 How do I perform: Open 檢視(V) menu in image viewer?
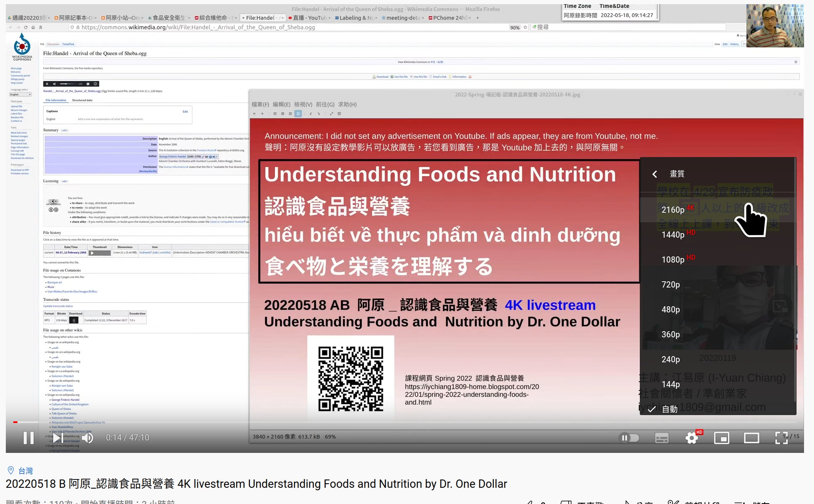click(303, 104)
